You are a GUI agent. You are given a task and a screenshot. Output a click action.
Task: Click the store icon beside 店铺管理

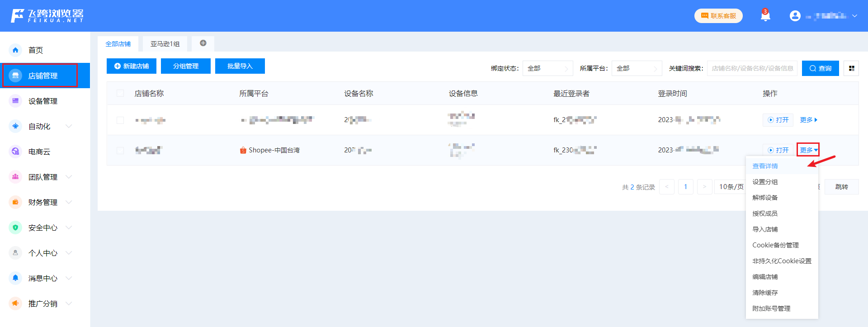click(15, 76)
